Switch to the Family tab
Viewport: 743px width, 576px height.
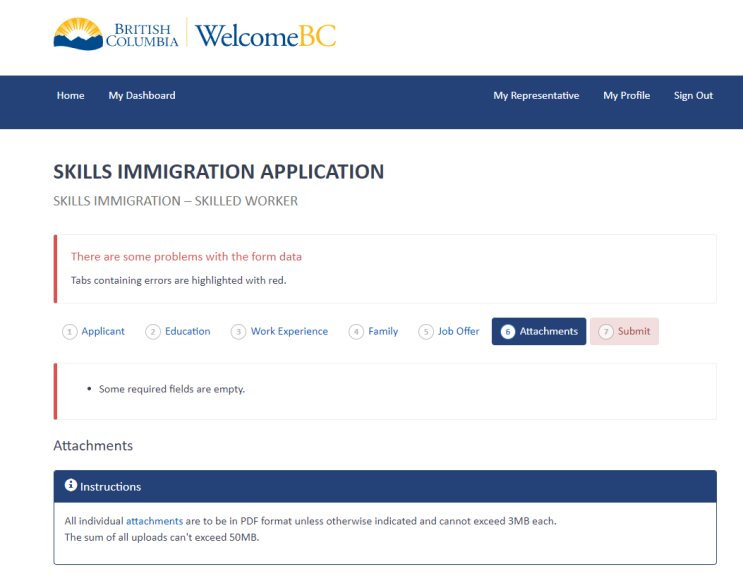coord(373,332)
